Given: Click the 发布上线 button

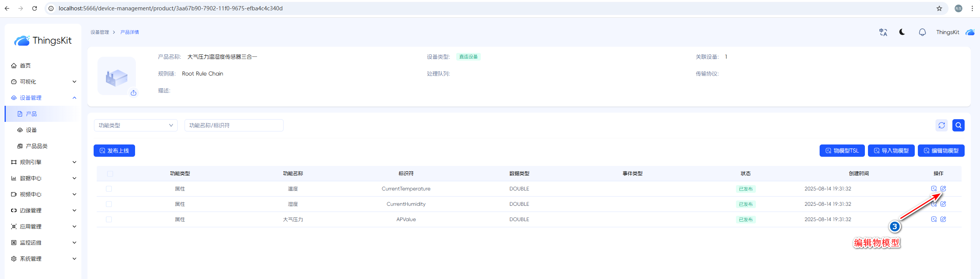Looking at the screenshot, I should 114,151.
